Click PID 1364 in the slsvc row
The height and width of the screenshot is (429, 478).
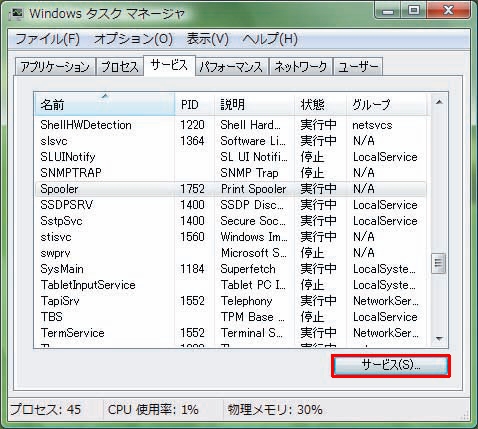coord(192,141)
